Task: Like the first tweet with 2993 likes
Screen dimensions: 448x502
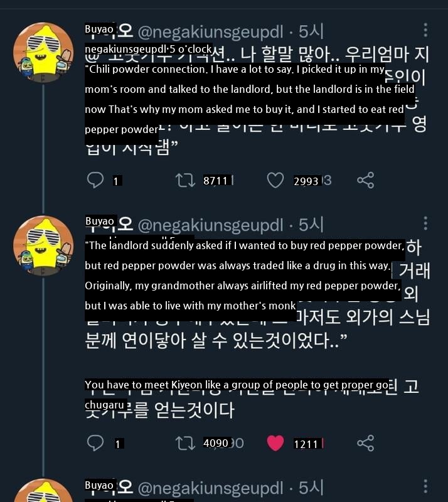Action: (x=275, y=180)
